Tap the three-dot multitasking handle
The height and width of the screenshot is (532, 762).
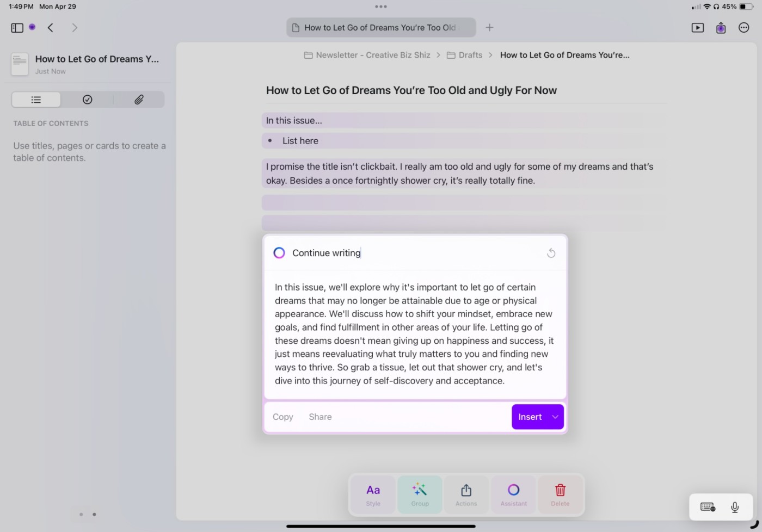click(381, 7)
